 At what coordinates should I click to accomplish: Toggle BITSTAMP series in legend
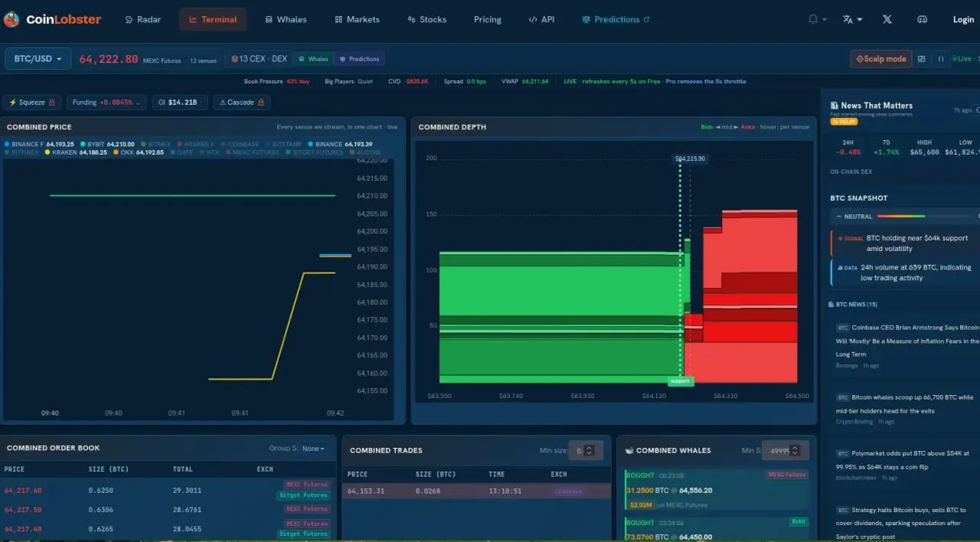point(283,144)
